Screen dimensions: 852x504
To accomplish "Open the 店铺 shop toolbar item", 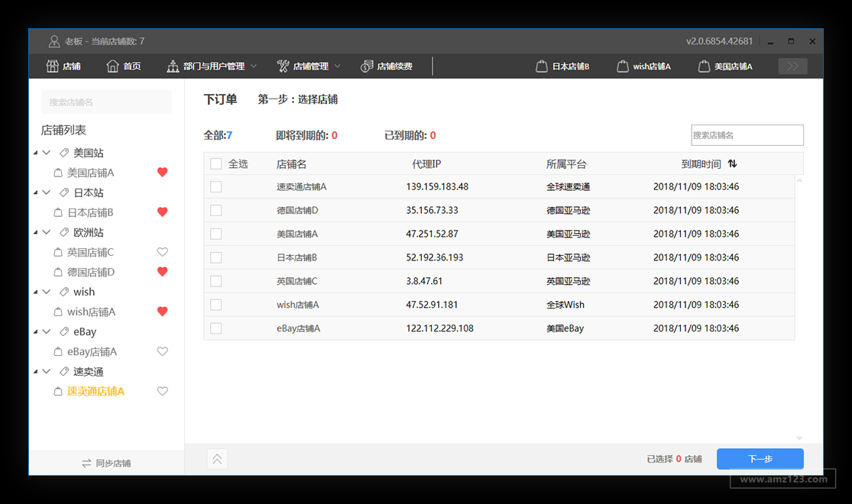I will point(63,66).
